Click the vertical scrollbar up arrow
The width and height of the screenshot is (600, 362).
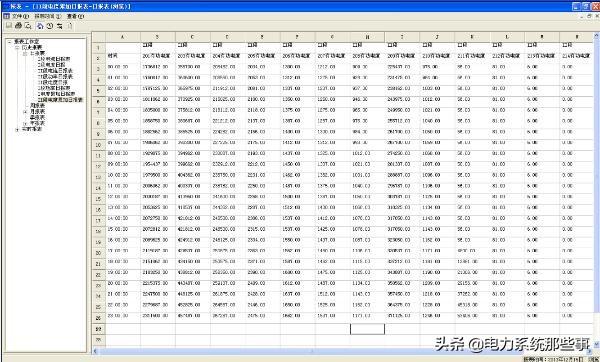pyautogui.click(x=596, y=36)
